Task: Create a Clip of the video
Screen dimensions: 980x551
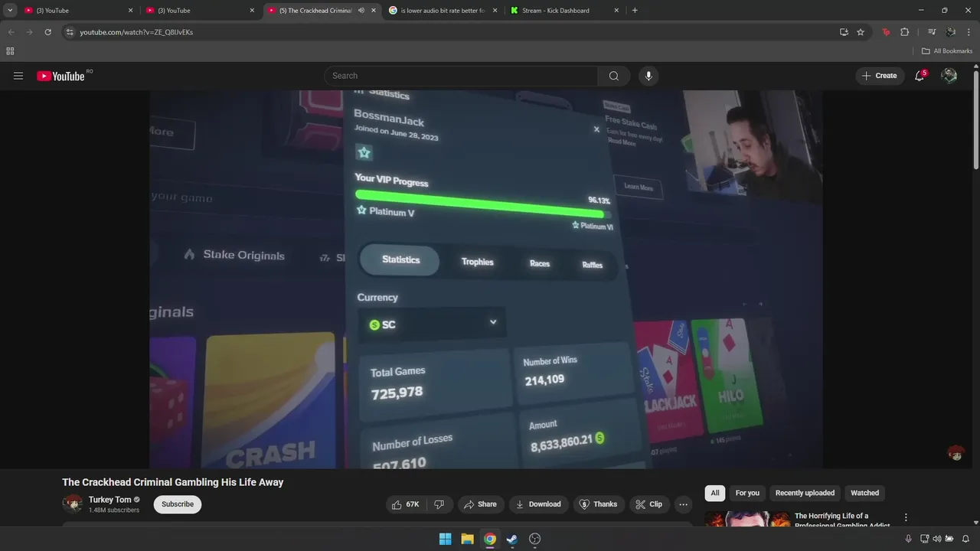Action: point(648,504)
